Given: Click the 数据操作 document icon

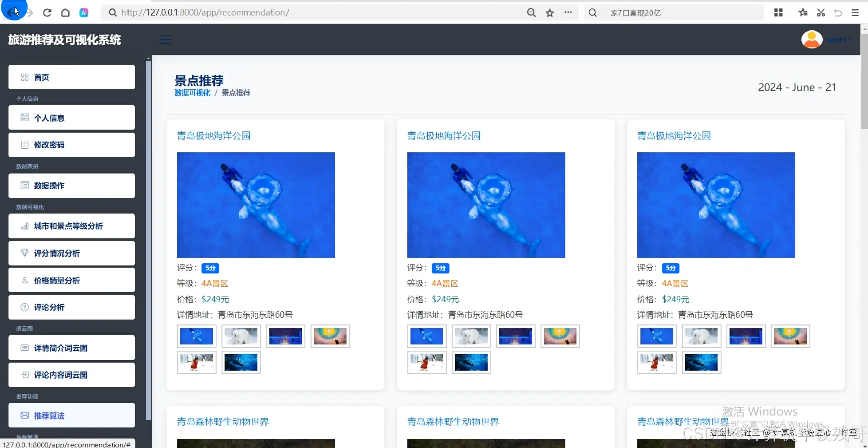Looking at the screenshot, I should tap(25, 186).
